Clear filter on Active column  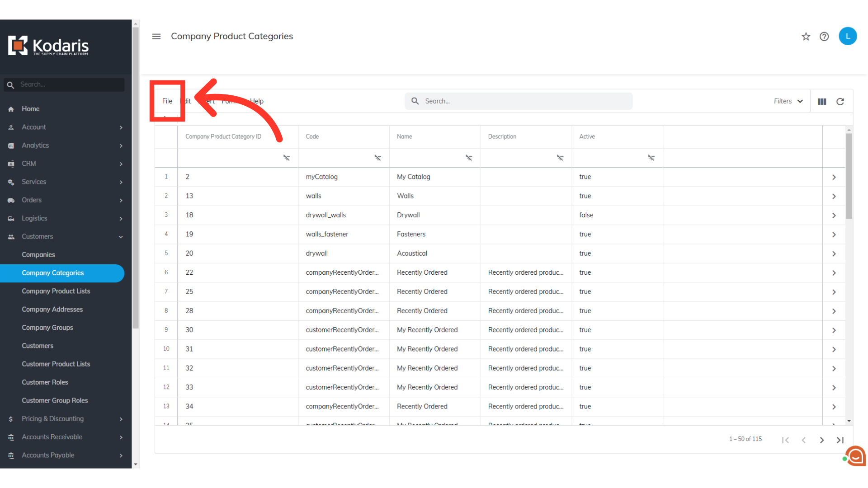(651, 158)
